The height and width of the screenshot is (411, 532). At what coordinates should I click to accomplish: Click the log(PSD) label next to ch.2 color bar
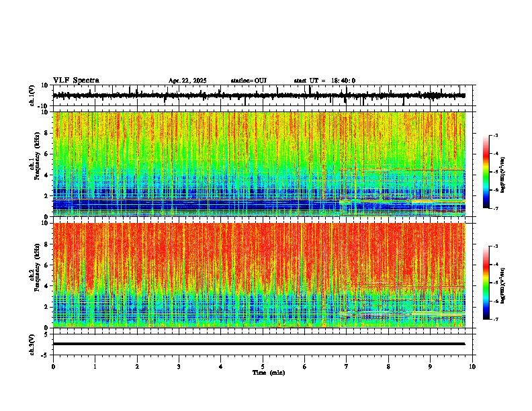[x=502, y=286]
